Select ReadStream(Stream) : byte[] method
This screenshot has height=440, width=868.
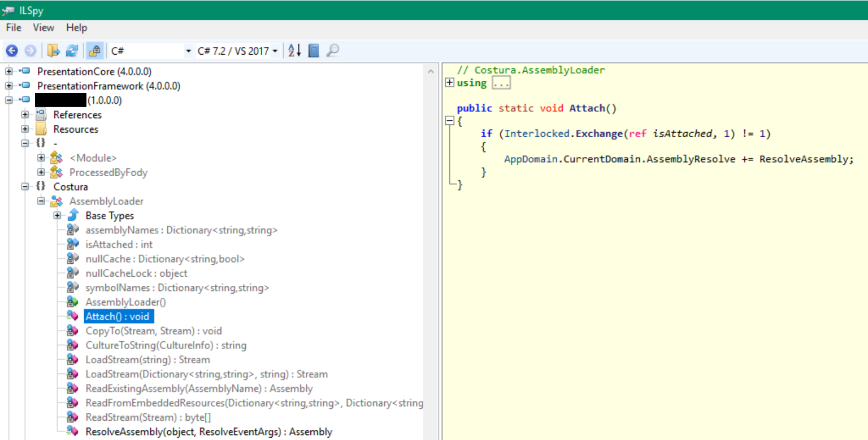[148, 417]
